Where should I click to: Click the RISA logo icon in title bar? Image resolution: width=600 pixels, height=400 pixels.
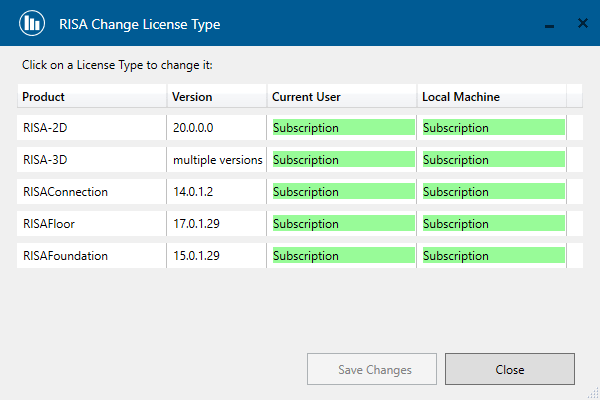(x=32, y=23)
